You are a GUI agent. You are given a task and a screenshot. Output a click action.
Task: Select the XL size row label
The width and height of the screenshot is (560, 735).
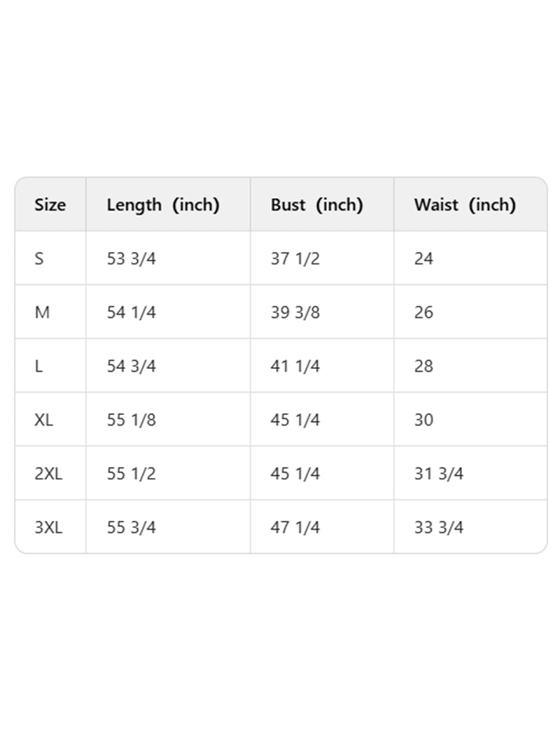pos(43,419)
